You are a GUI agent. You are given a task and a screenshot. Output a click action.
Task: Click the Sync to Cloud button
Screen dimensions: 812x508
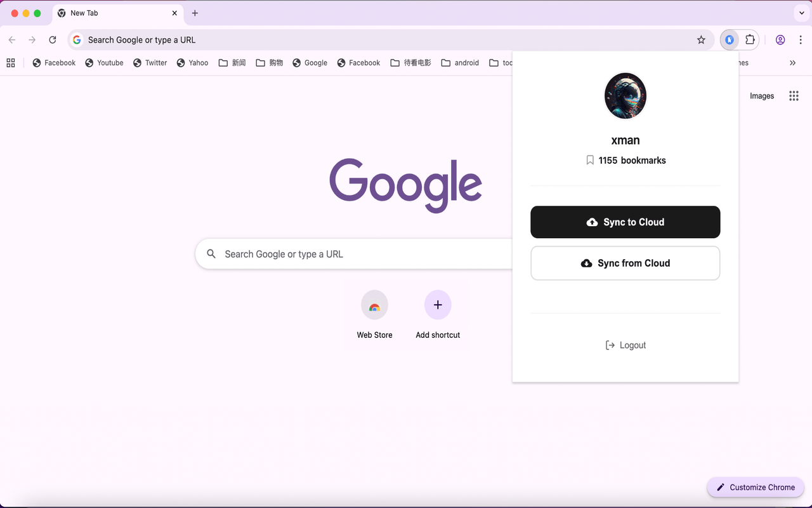[625, 222]
